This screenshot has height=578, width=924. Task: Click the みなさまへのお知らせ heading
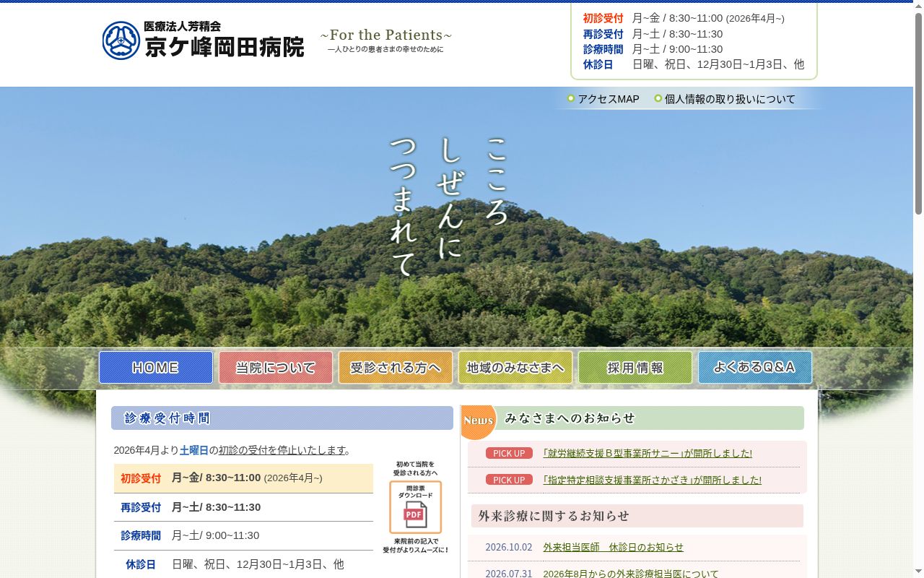pos(570,418)
